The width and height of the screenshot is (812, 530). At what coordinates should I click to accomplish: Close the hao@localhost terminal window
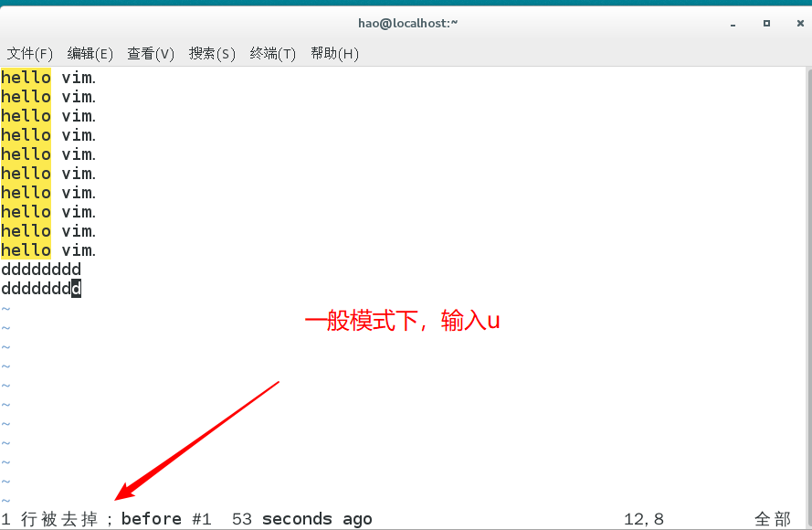coord(800,24)
